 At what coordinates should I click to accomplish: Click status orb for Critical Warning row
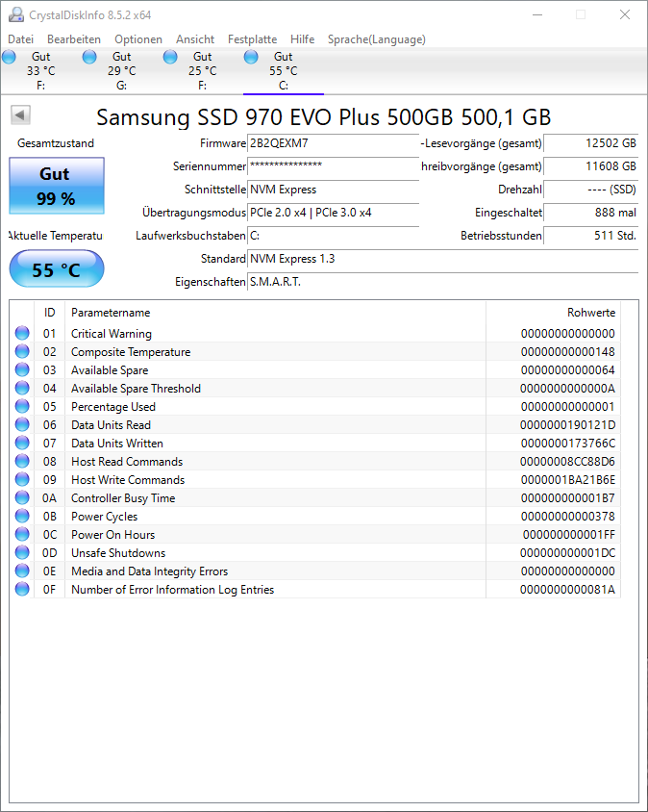[22, 333]
